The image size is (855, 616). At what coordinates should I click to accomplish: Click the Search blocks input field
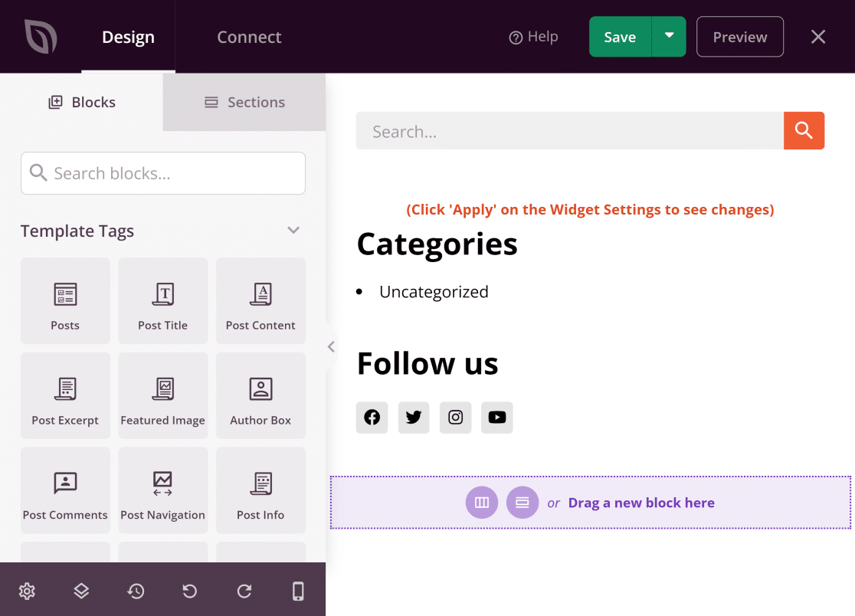(162, 173)
